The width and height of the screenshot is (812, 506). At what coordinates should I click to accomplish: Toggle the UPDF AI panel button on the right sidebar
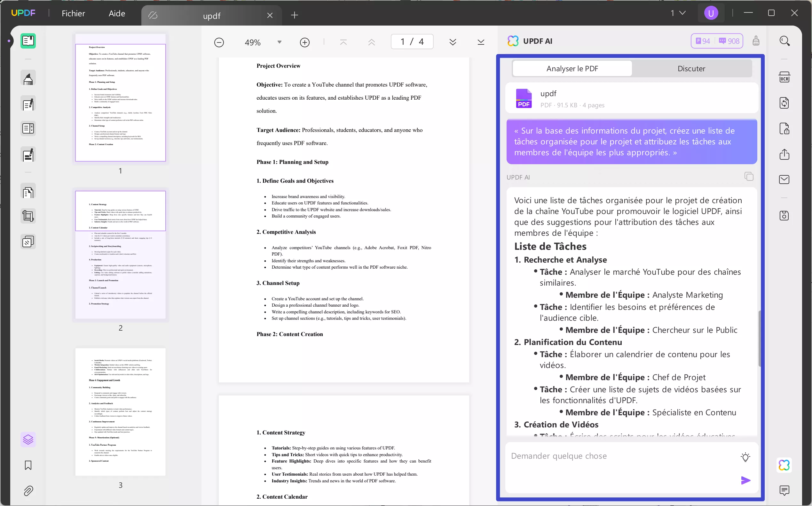(x=784, y=465)
